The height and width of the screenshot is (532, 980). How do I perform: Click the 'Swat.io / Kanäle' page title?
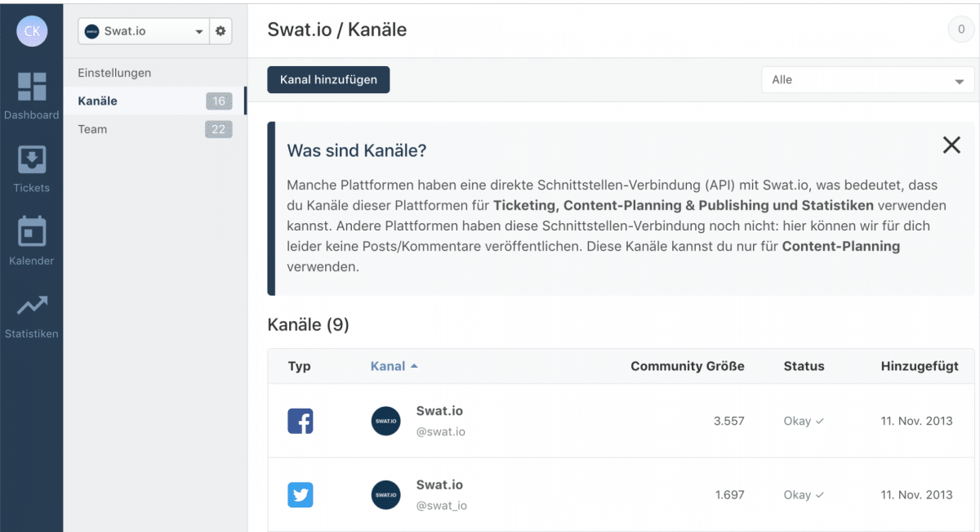point(337,30)
